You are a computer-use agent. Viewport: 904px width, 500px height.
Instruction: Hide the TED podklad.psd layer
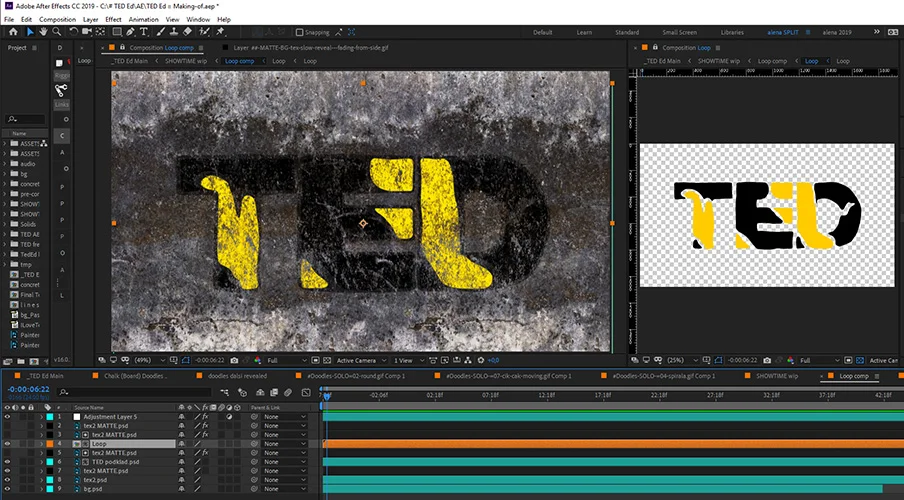pyautogui.click(x=7, y=461)
